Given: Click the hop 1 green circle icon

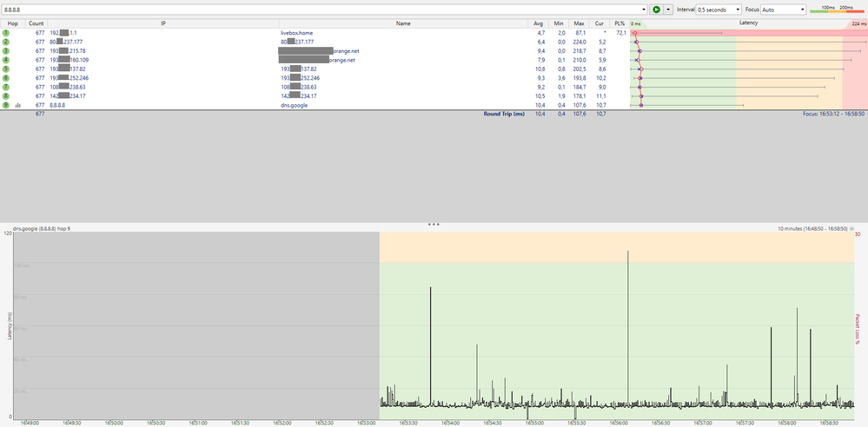Looking at the screenshot, I should 6,33.
